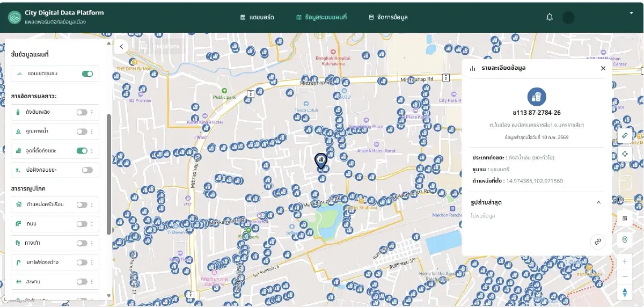This screenshot has width=644, height=307.
Task: Click the selected trash marker with black outline
Action: (x=320, y=160)
